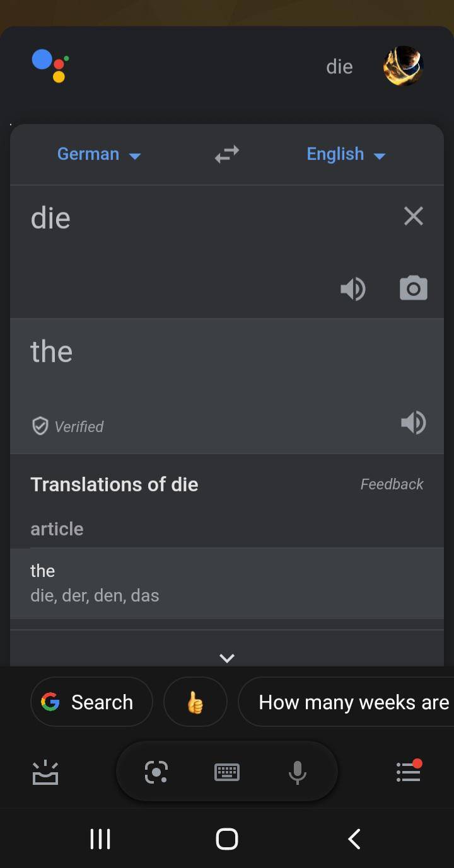The image size is (454, 868).
Task: Click the Feedback link
Action: (x=392, y=484)
